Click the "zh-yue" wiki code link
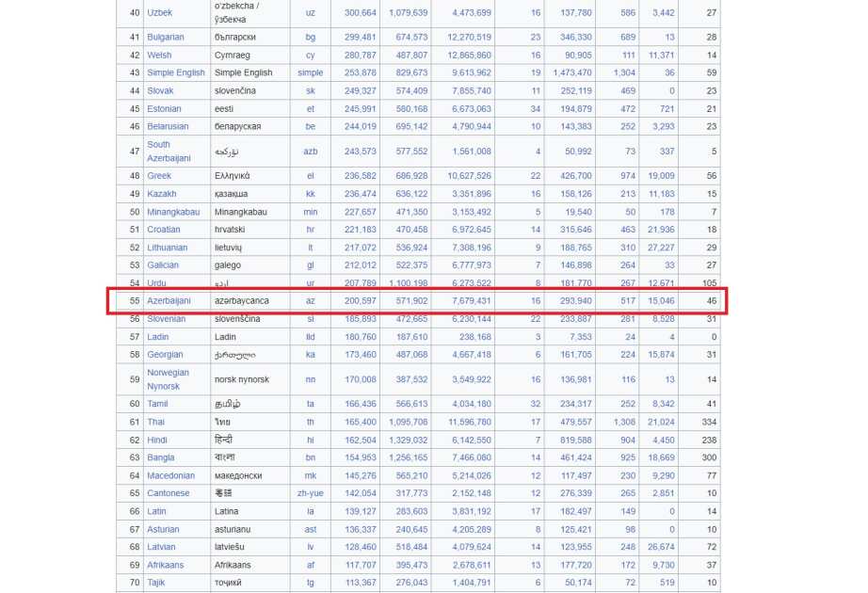This screenshot has width=868, height=593. (x=310, y=493)
